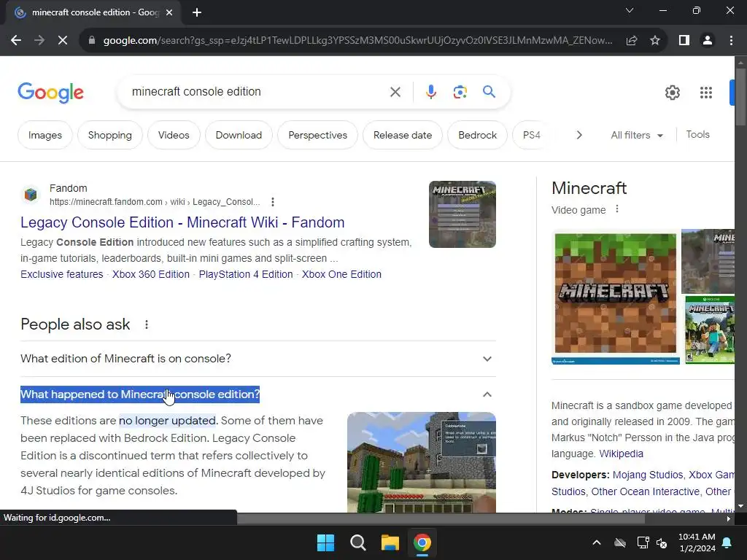
Task: Stop loading the page
Action: click(63, 41)
